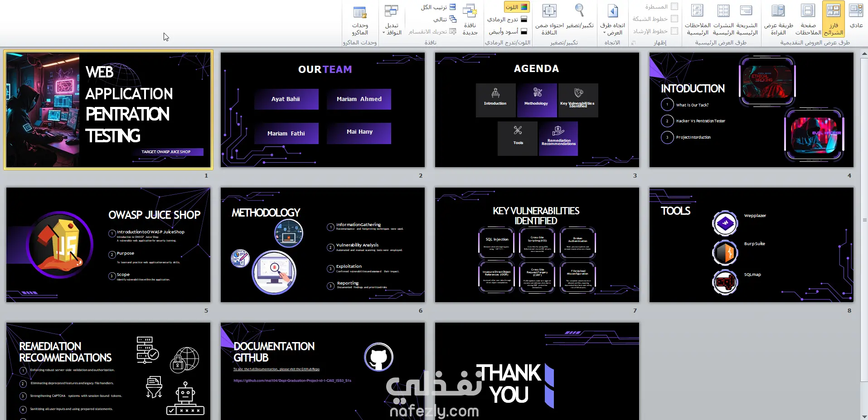Viewport: 868px width, 420px height.
Task: Click Fit to Window (احتواء ضمن النافذة)
Action: pyautogui.click(x=549, y=19)
